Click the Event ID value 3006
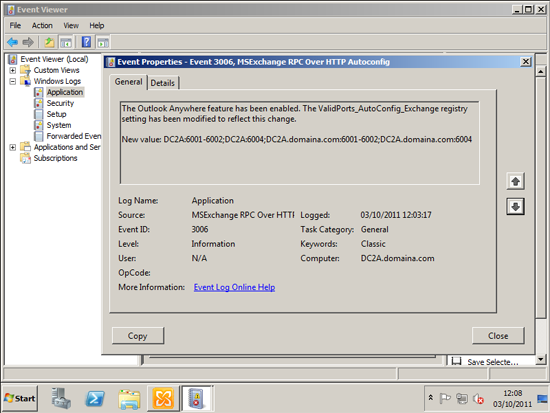This screenshot has height=413, width=550. click(x=200, y=229)
